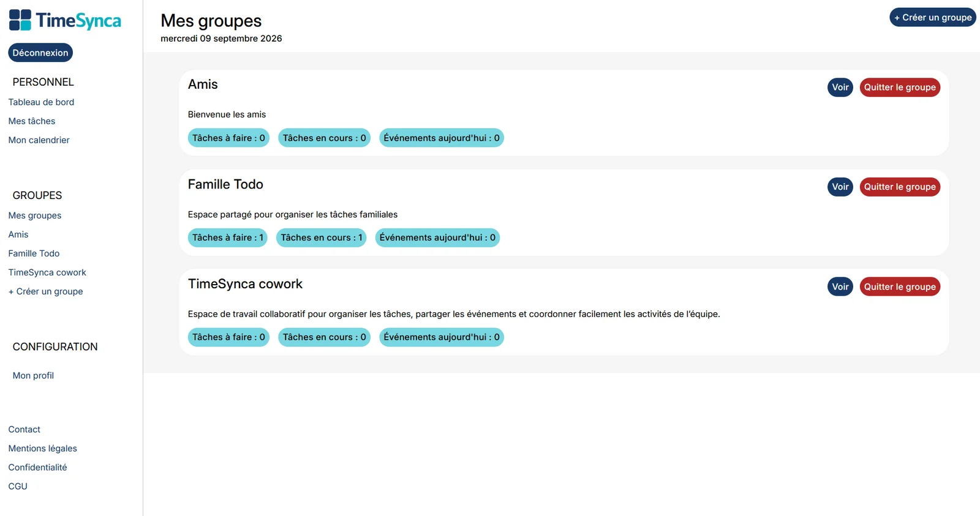Click TimeSynca cowork 'Tâches à faire : 0' badge
Viewport: 980px width, 516px height.
click(228, 337)
